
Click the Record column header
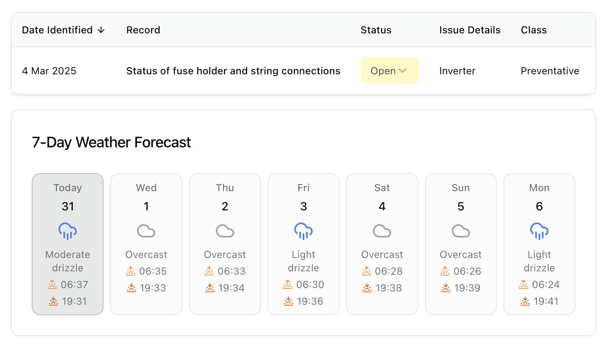(143, 30)
